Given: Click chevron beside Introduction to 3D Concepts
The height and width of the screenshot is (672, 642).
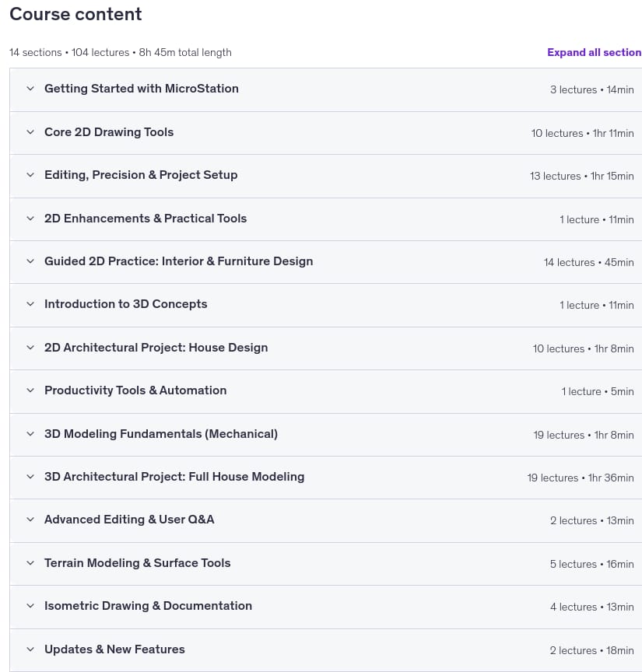Looking at the screenshot, I should (30, 304).
